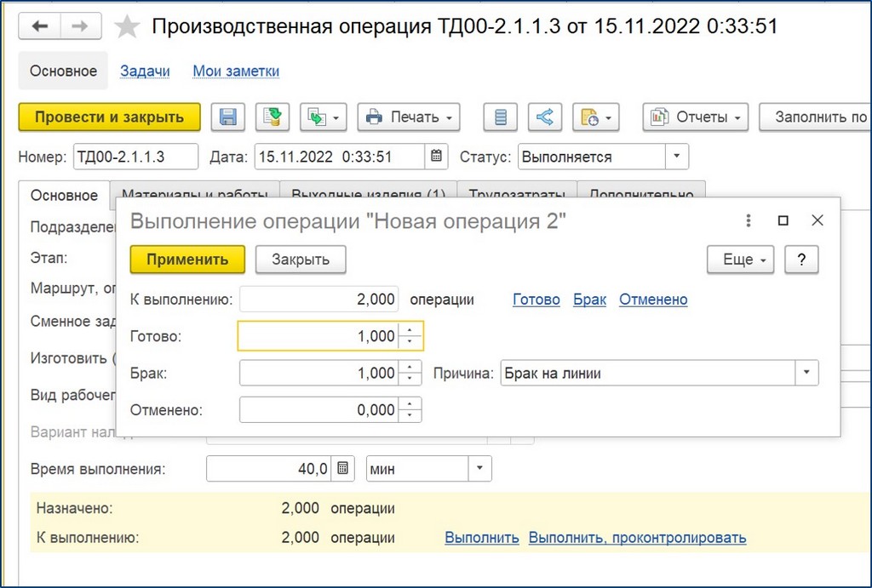Click the Готово link
Image resolution: width=872 pixels, height=588 pixels.
(536, 300)
